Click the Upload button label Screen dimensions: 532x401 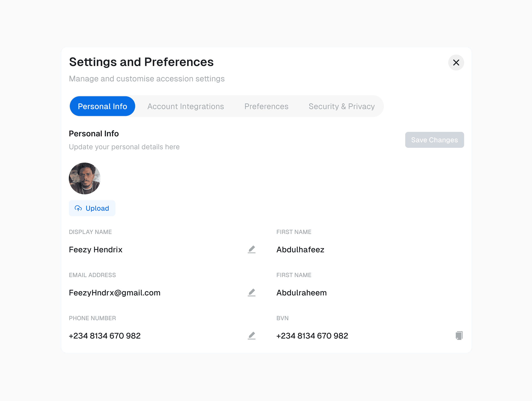pyautogui.click(x=97, y=208)
